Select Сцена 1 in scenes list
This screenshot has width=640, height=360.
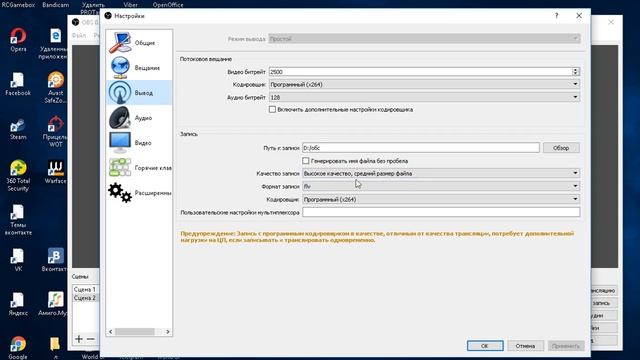(85, 289)
